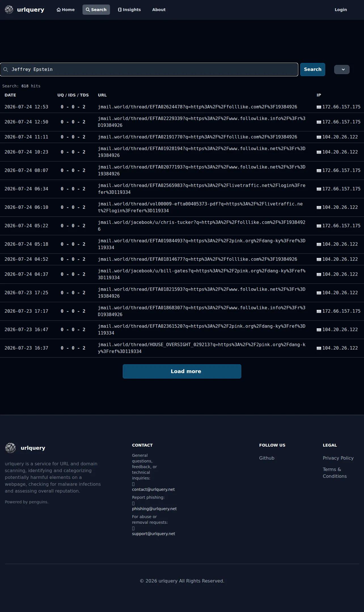The image size is (364, 612).
Task: Click the icon above phishing@urlquery.net
Action: pyautogui.click(x=133, y=503)
